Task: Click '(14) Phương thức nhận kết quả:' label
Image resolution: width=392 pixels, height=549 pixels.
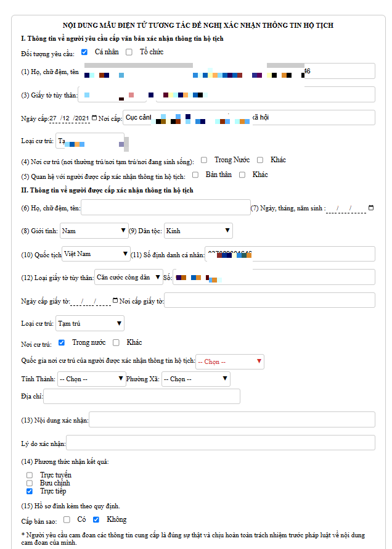Action: 65,462
